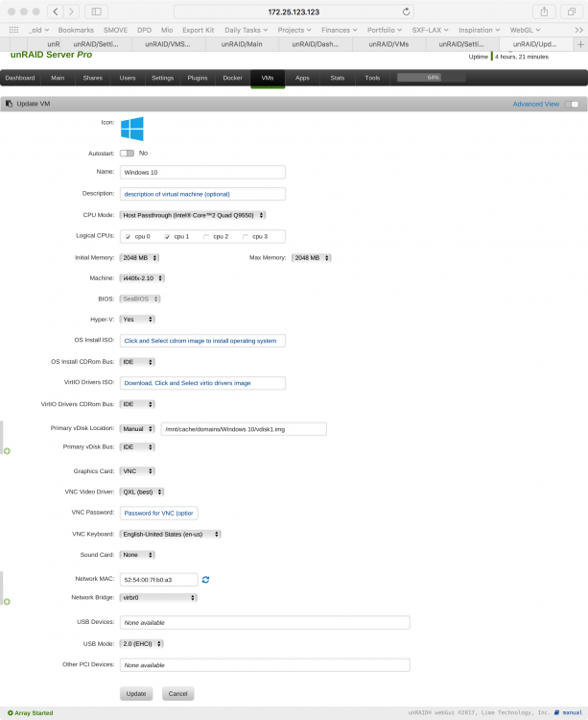This screenshot has height=720, width=588.
Task: Go to the Main tab
Action: click(x=58, y=78)
